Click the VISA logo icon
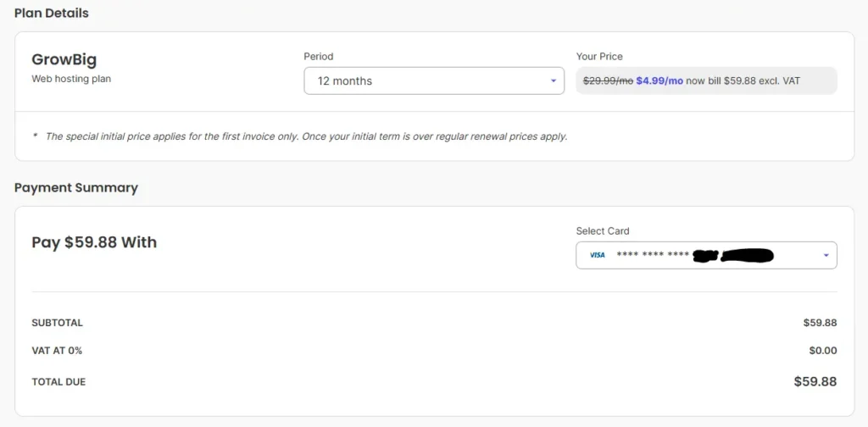The height and width of the screenshot is (427, 868). (x=598, y=256)
